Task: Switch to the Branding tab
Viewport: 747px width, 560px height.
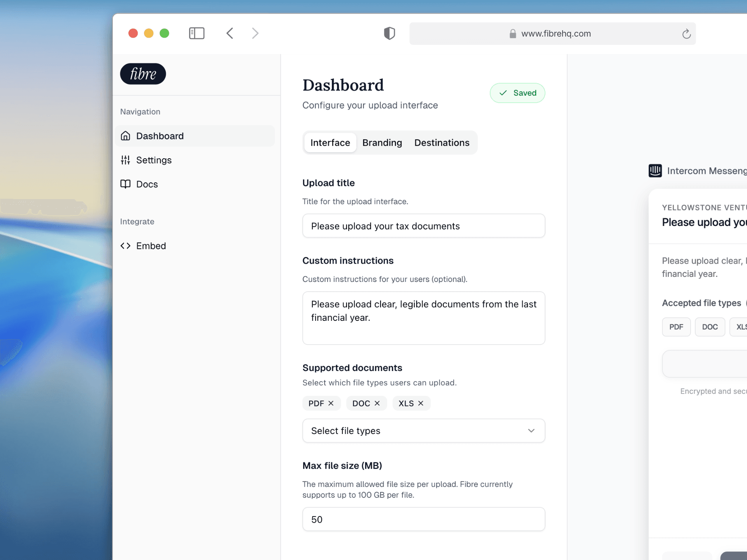Action: coord(382,143)
